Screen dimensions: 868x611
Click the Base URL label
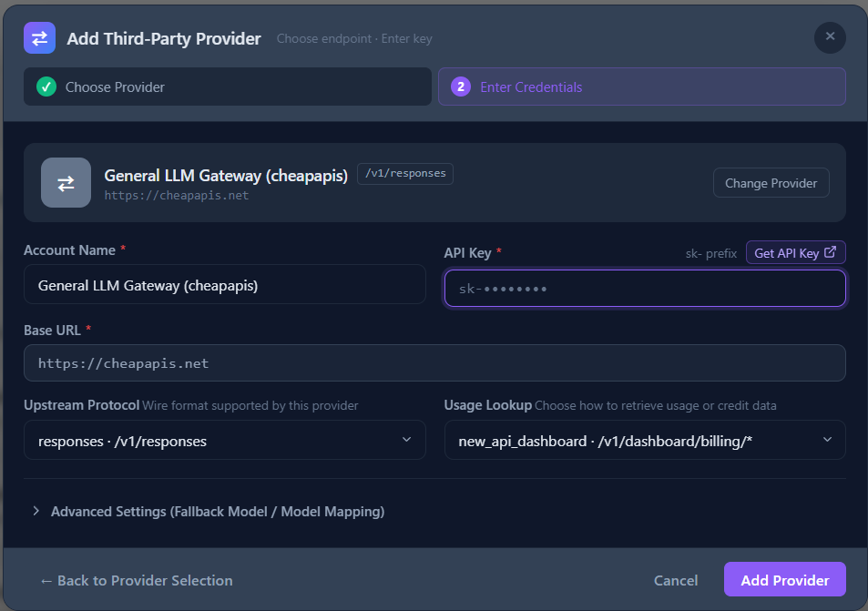[x=52, y=331]
